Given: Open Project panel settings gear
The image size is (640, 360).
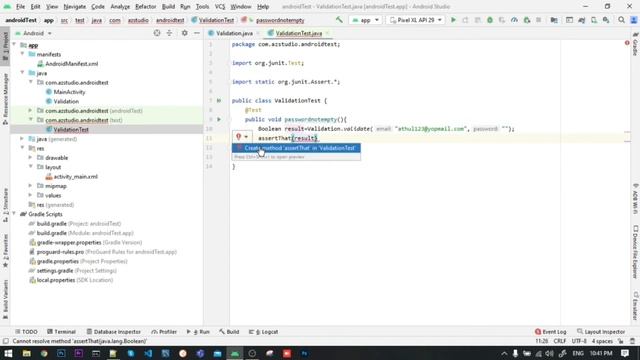Looking at the screenshot, I should (x=184, y=33).
